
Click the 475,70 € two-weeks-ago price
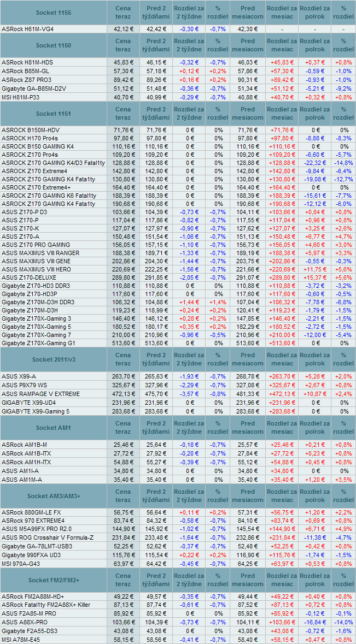pyautogui.click(x=156, y=393)
